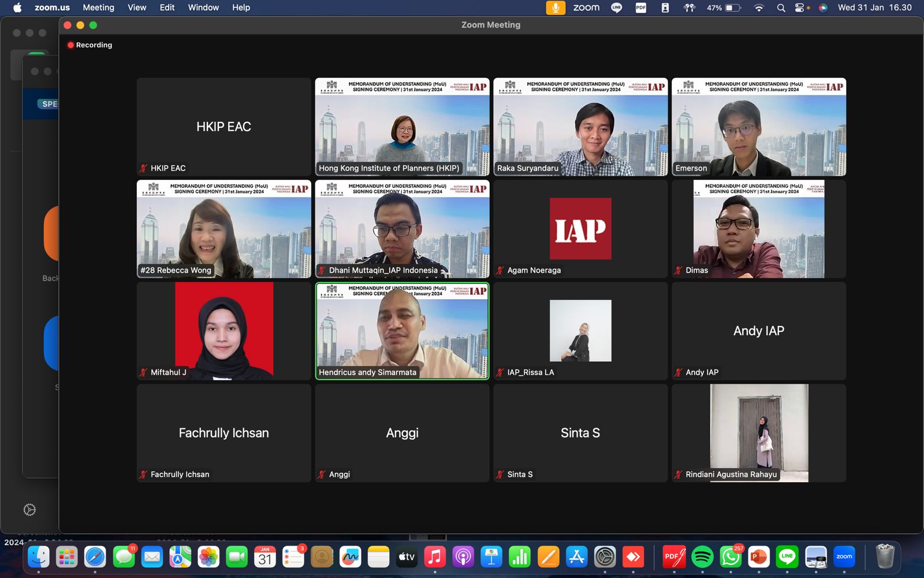Click the AirPods status menu icon
This screenshot has width=924, height=578.
(x=689, y=8)
